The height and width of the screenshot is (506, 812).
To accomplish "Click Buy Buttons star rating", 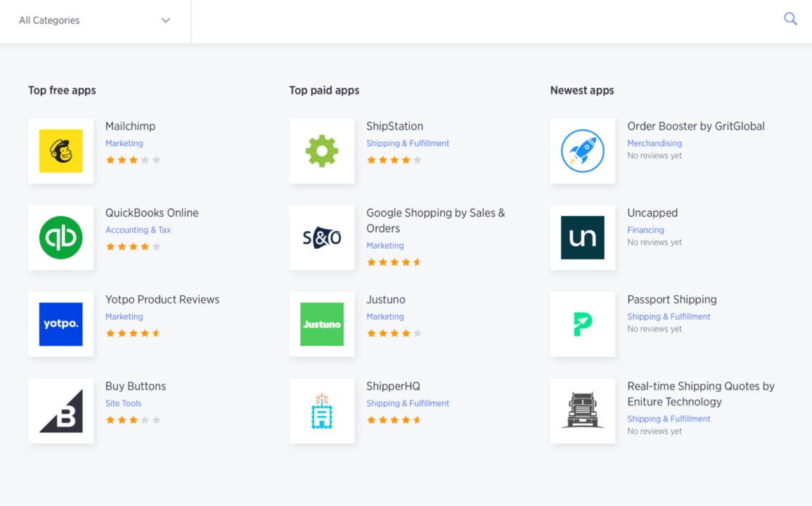I will point(133,420).
